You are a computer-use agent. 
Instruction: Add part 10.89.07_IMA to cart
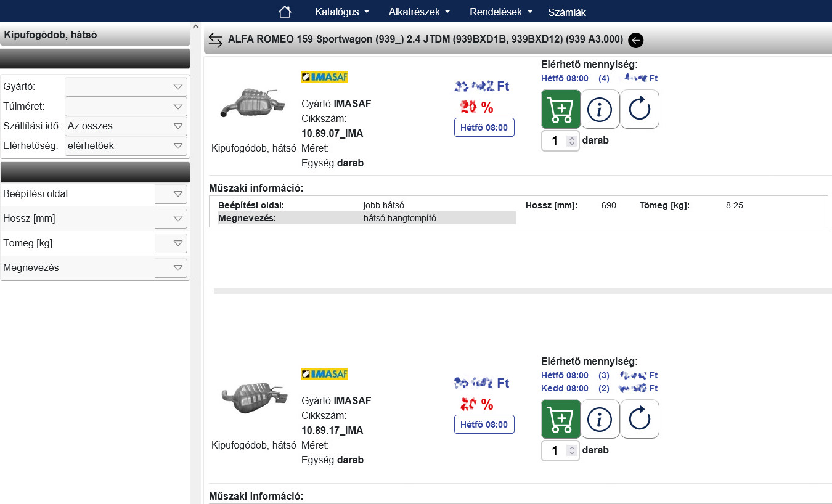[x=561, y=109]
